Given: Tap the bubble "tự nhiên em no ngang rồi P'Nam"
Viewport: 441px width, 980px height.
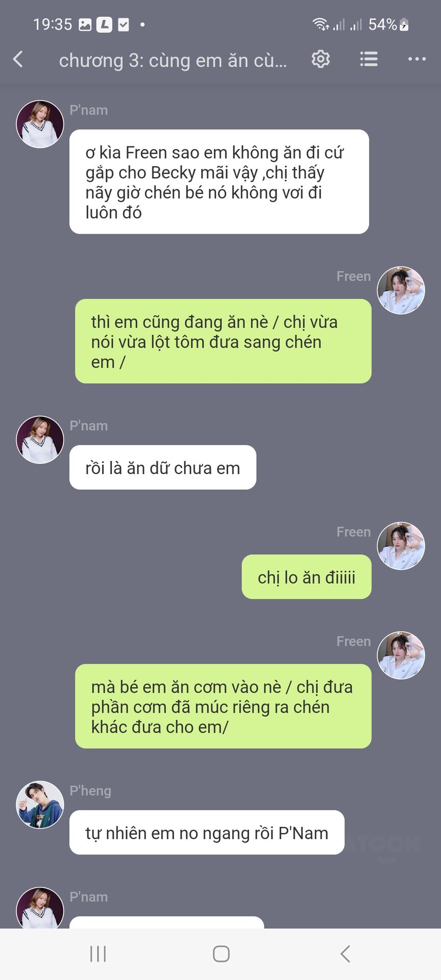Looking at the screenshot, I should point(207,832).
